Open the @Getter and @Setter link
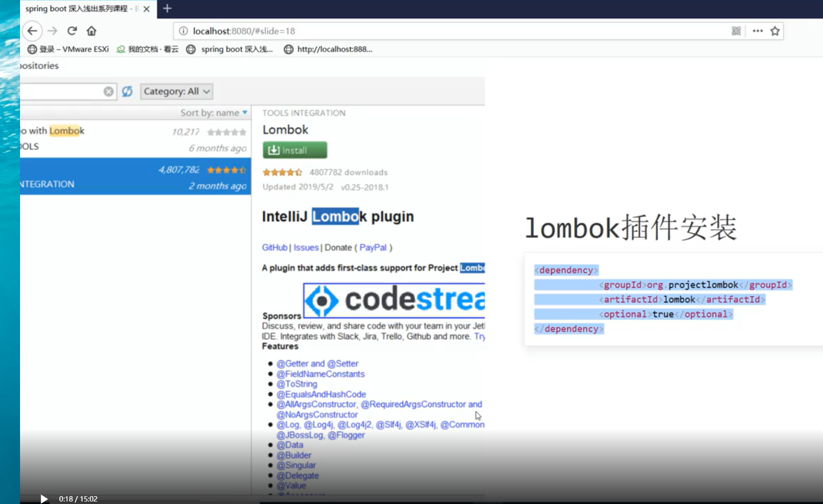The height and width of the screenshot is (504, 823). click(317, 364)
